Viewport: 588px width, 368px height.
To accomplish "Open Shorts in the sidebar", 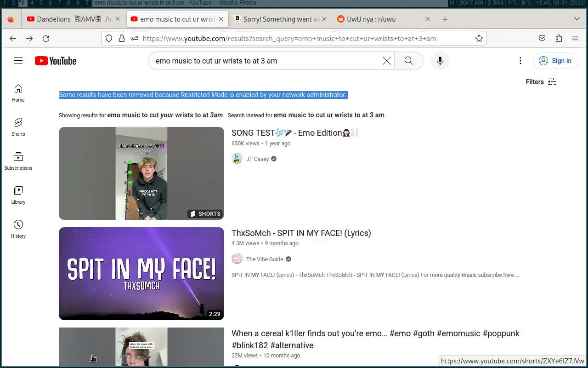I will coord(18,127).
